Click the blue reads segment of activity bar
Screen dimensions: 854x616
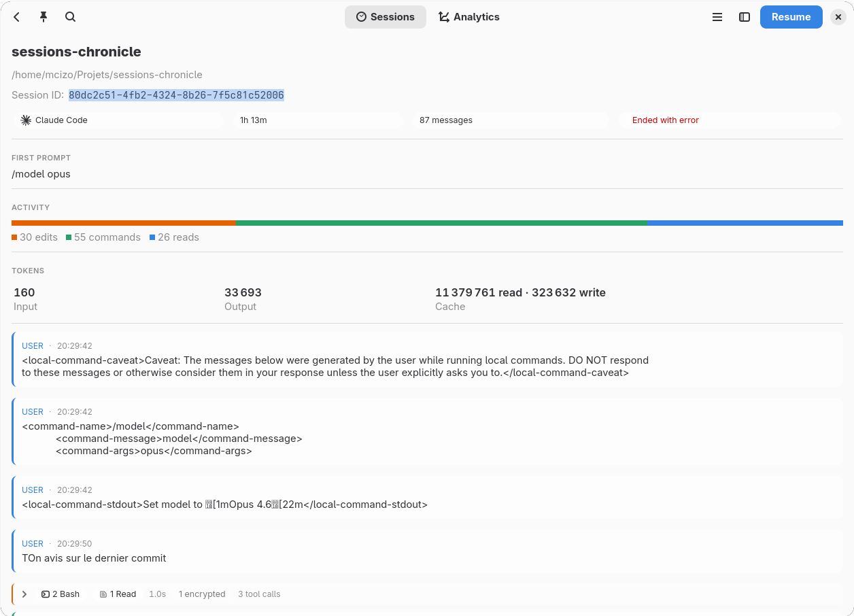tap(745, 223)
